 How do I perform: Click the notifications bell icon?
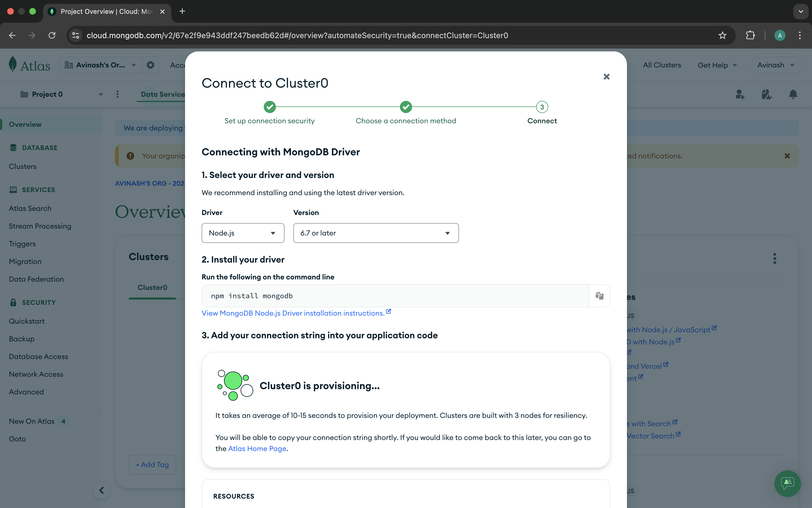point(793,95)
